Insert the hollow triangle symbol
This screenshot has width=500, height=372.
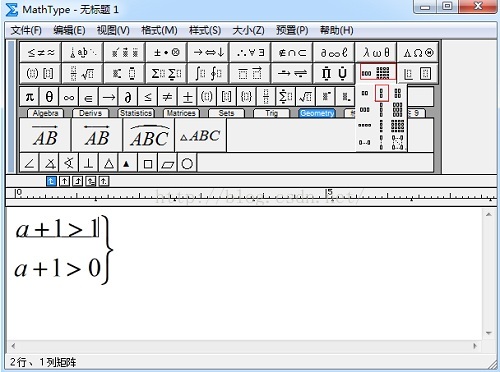coord(108,163)
